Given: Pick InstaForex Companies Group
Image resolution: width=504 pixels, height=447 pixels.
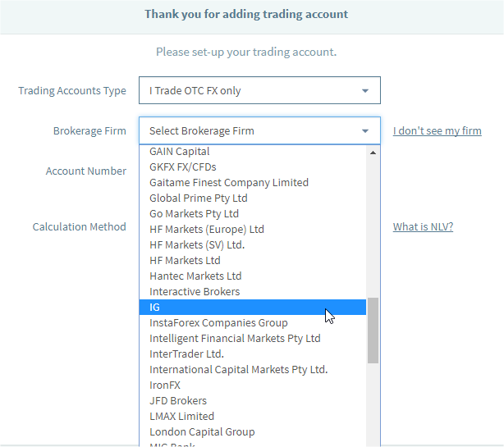Looking at the screenshot, I should pos(218,323).
